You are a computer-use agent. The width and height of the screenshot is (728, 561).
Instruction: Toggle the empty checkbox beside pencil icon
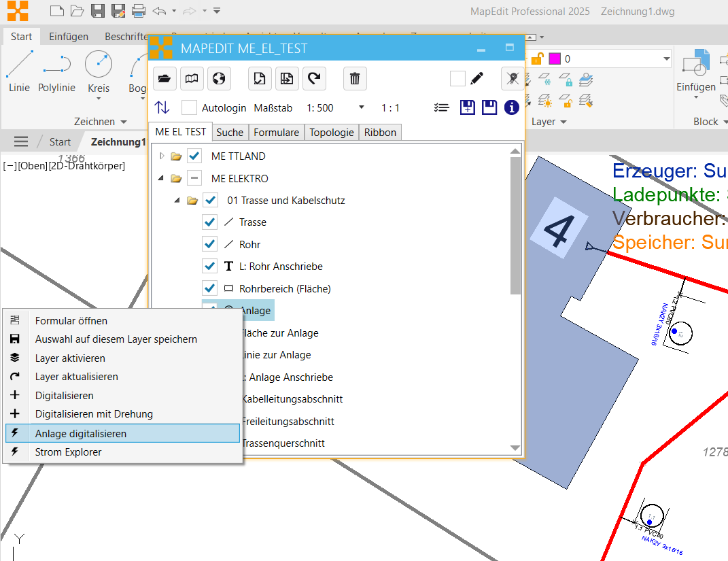[x=457, y=78]
